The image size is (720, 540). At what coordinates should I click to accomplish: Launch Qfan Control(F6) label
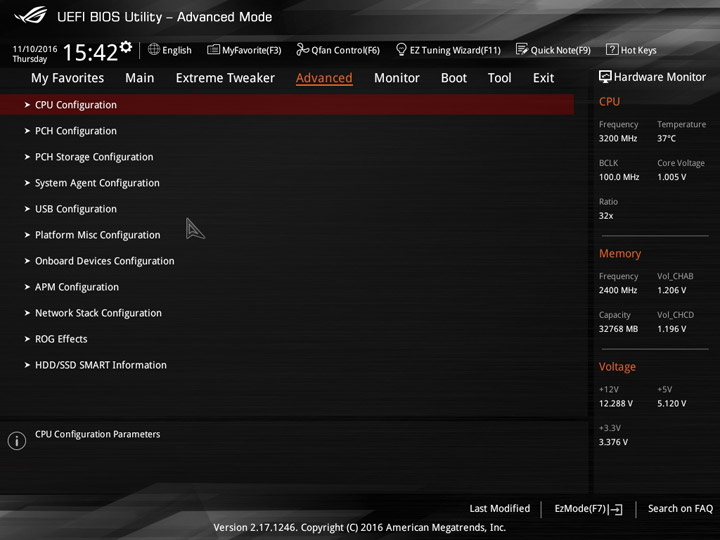[345, 50]
